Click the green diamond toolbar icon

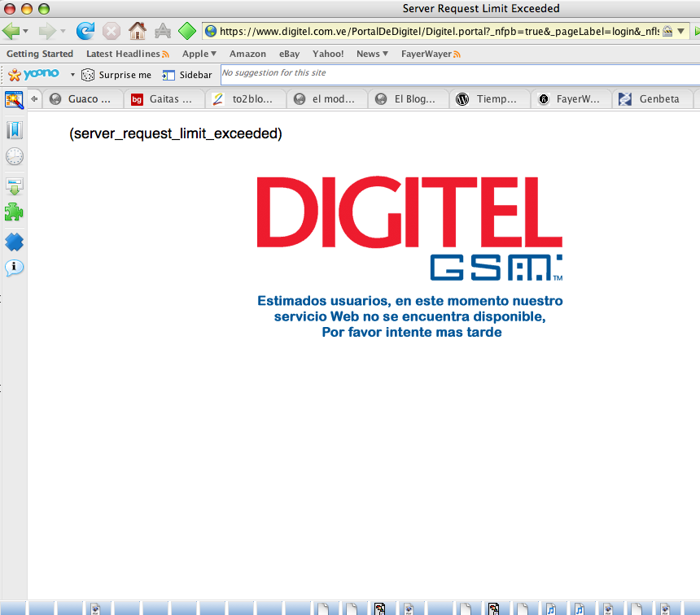pyautogui.click(x=187, y=31)
